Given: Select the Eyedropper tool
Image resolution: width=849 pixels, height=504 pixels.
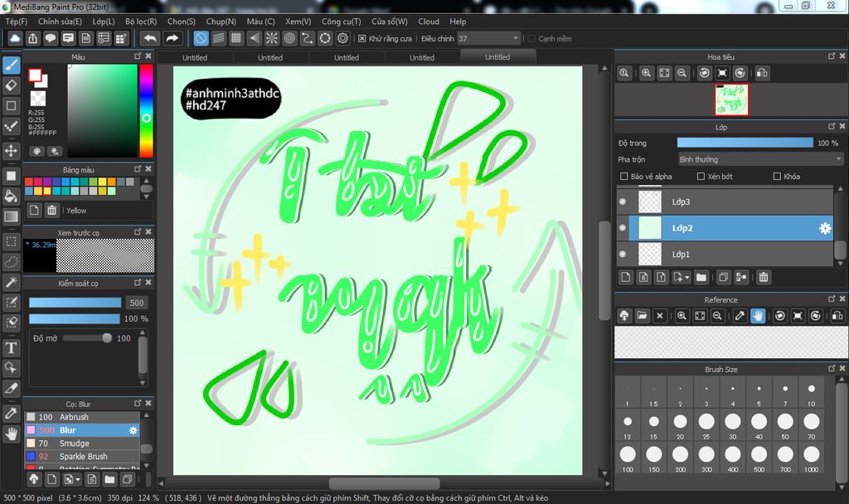Looking at the screenshot, I should 11,413.
